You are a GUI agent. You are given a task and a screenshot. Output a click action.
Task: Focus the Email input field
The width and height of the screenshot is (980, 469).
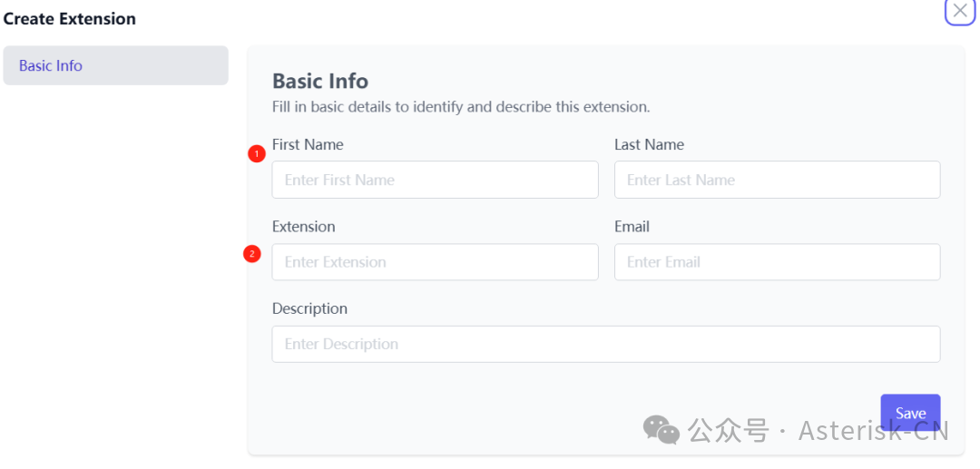tap(777, 262)
